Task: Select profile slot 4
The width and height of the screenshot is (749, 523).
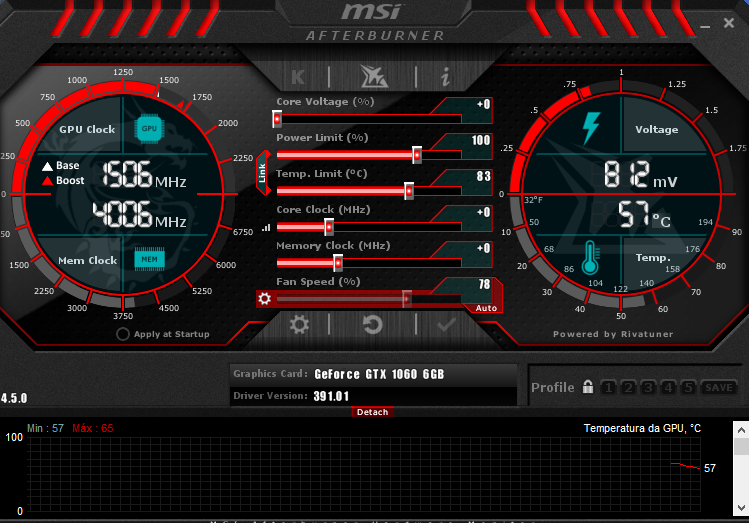Action: tap(668, 387)
